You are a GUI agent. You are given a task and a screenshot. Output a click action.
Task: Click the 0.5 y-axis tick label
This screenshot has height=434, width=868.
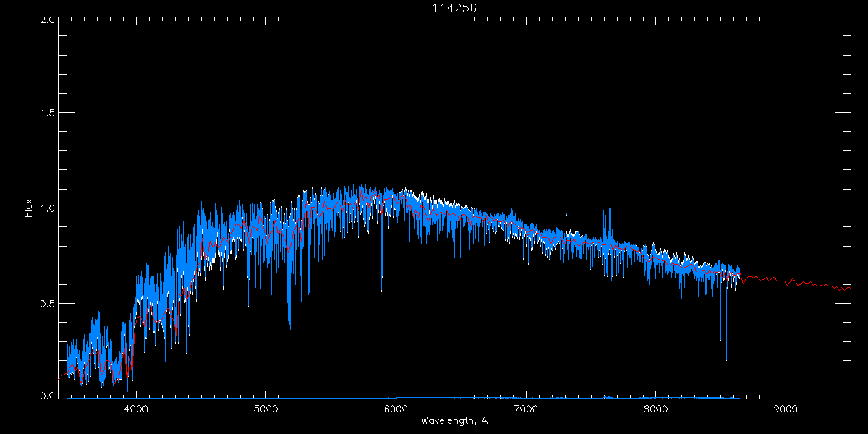click(x=46, y=303)
